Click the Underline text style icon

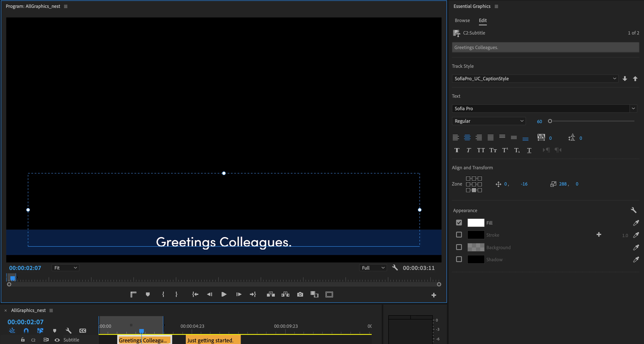529,150
